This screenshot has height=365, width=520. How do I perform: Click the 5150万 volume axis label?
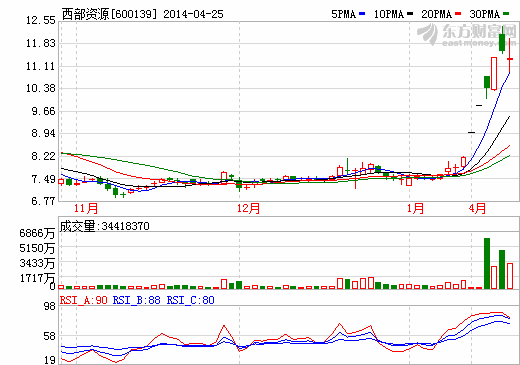37,248
